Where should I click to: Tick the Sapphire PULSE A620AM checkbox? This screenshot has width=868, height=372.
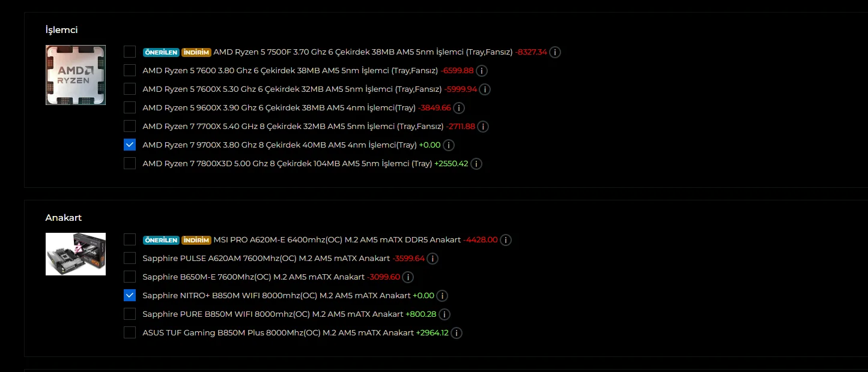click(x=130, y=258)
